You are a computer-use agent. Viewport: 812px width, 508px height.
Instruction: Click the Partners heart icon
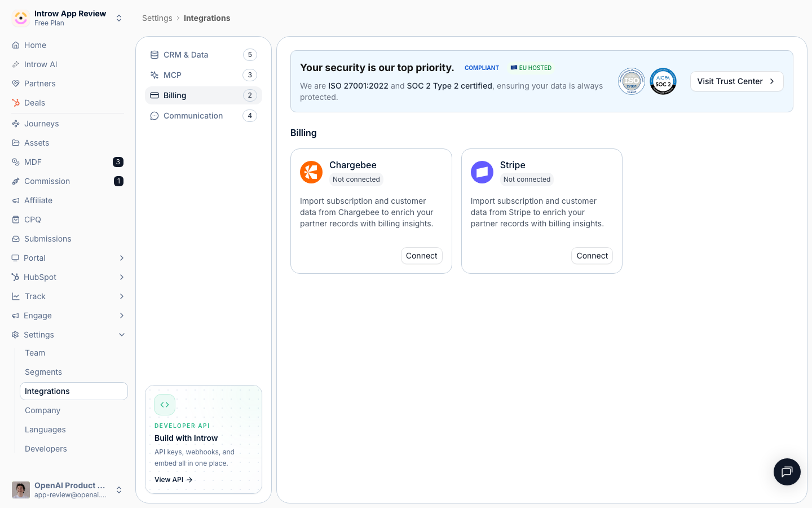point(16,84)
